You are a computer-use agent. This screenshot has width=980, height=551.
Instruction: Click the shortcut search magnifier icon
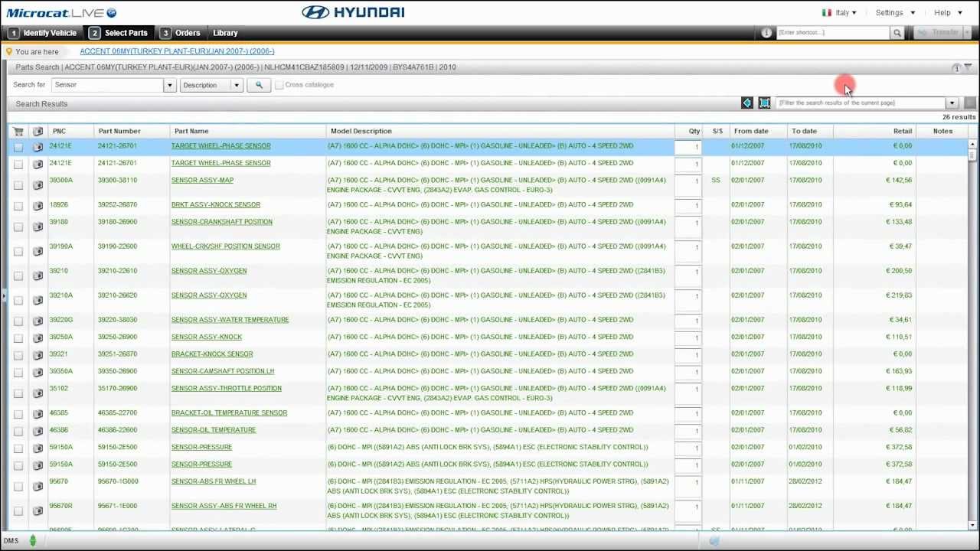[897, 33]
